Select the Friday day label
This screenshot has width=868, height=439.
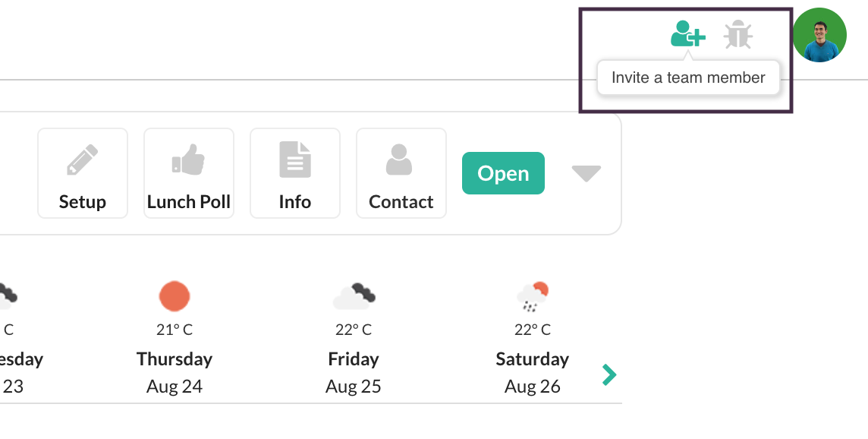pos(354,358)
